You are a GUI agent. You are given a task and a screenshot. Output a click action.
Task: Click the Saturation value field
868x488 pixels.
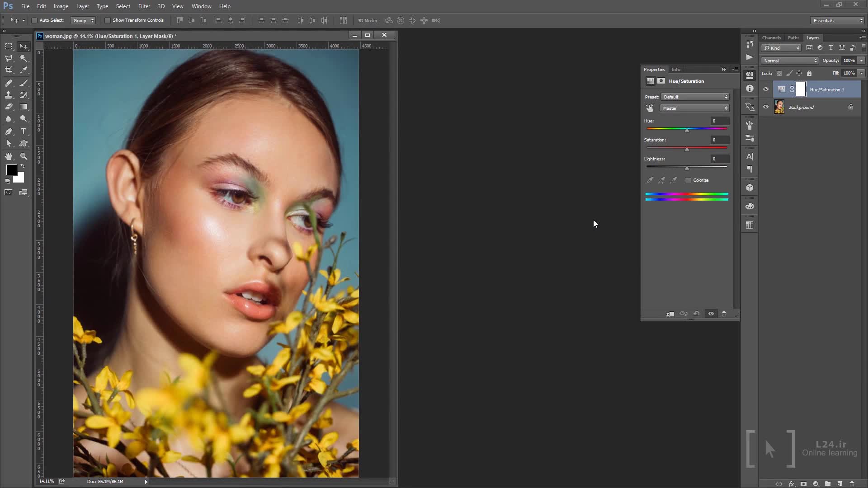point(719,140)
